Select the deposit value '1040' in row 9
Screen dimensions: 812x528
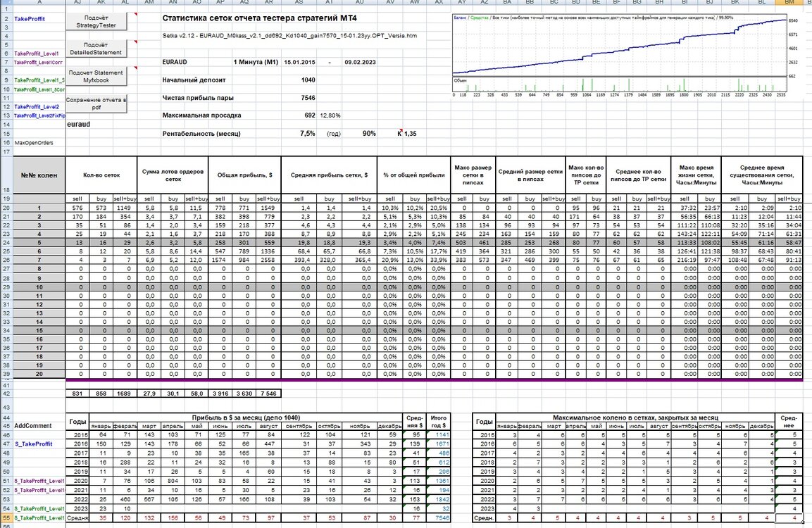(x=308, y=80)
